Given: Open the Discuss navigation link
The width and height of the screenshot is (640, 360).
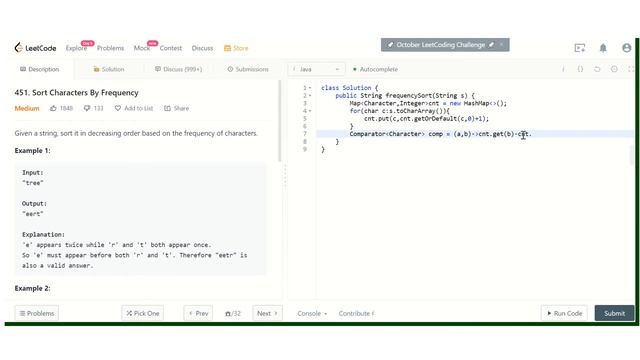Looking at the screenshot, I should 202,48.
